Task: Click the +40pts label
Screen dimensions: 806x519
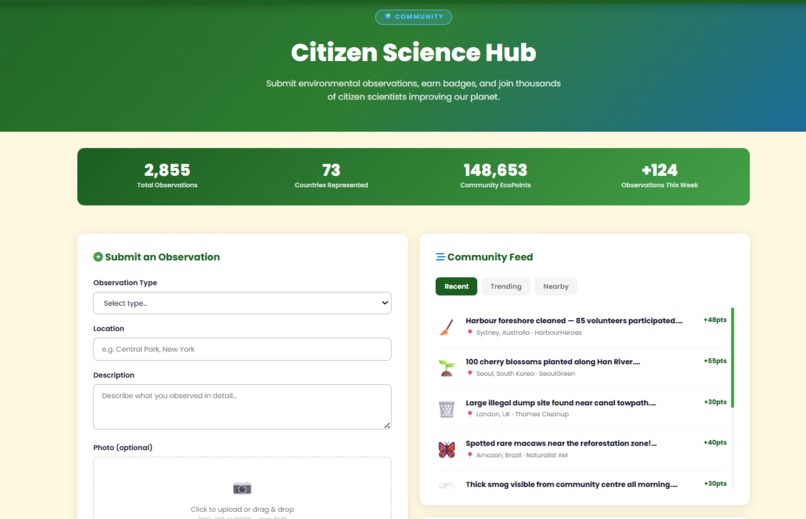Action: [715, 442]
